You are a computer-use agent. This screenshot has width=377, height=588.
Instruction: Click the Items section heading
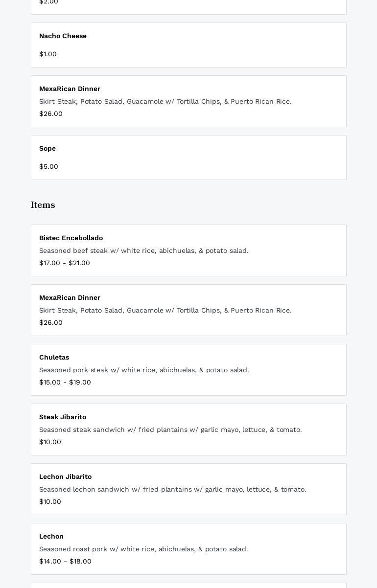pos(43,205)
